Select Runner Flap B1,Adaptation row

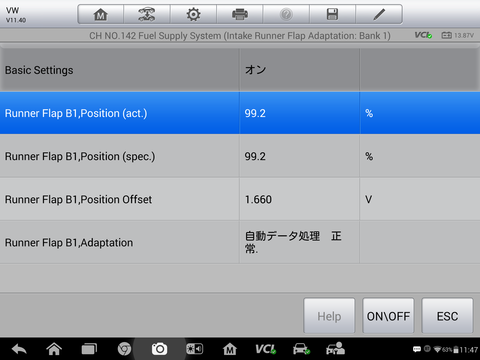240,242
